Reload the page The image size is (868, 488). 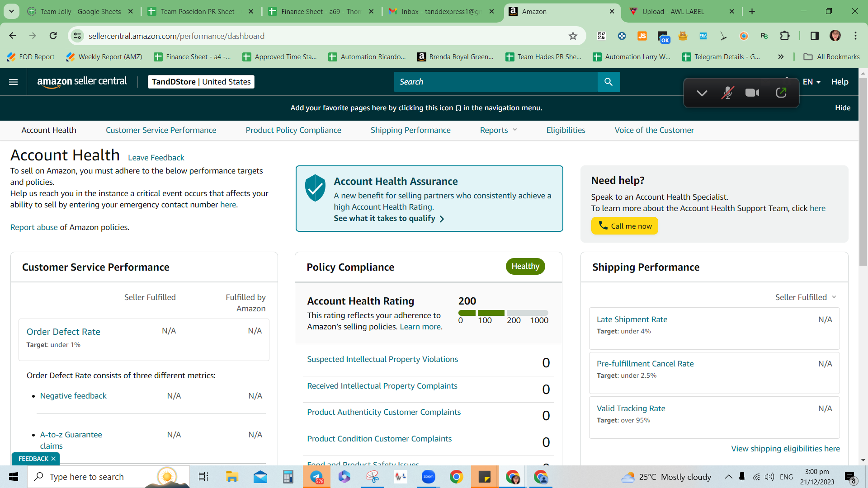tap(53, 36)
